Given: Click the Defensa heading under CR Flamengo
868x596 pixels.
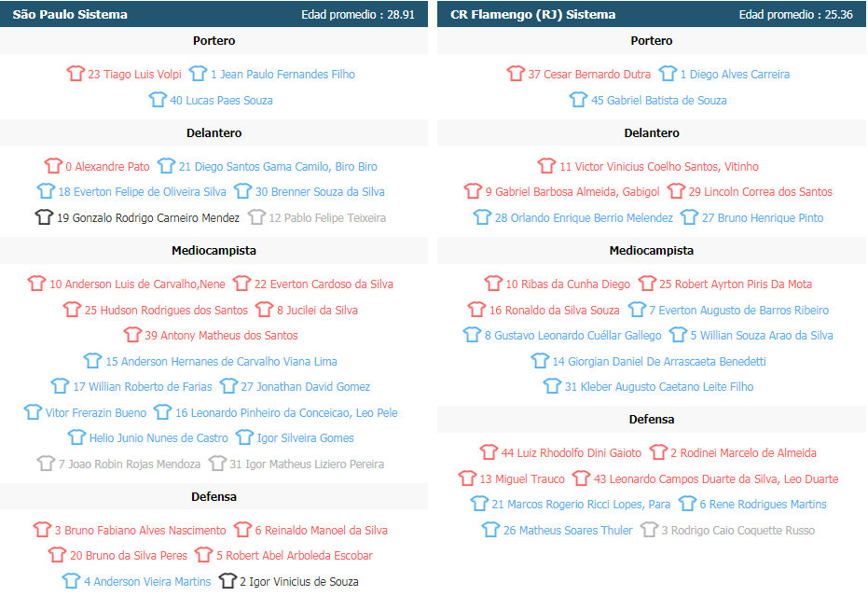Looking at the screenshot, I should pyautogui.click(x=652, y=420).
